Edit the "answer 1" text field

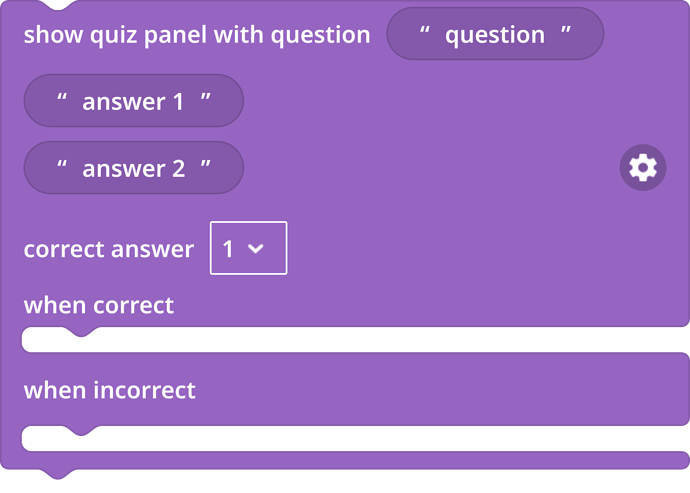point(133,102)
